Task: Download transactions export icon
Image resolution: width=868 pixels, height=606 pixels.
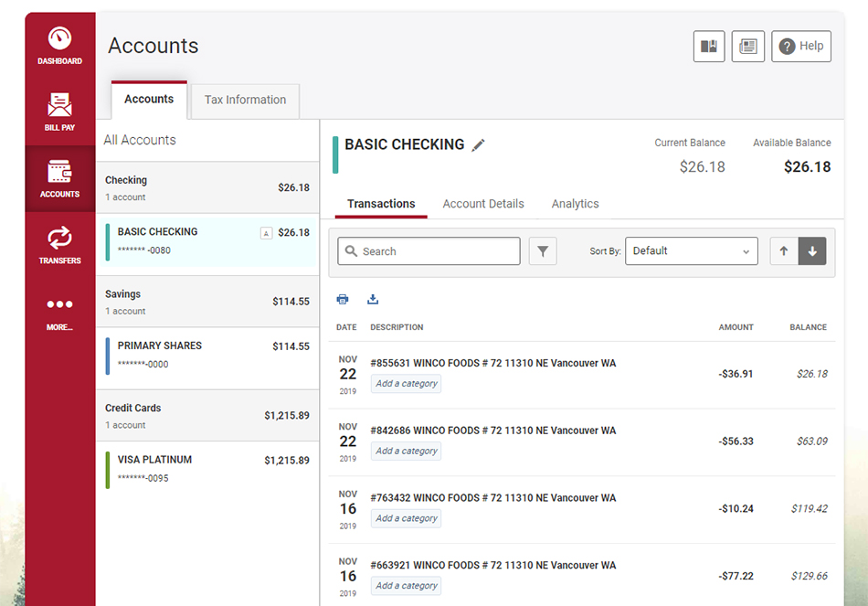Action: coord(373,299)
